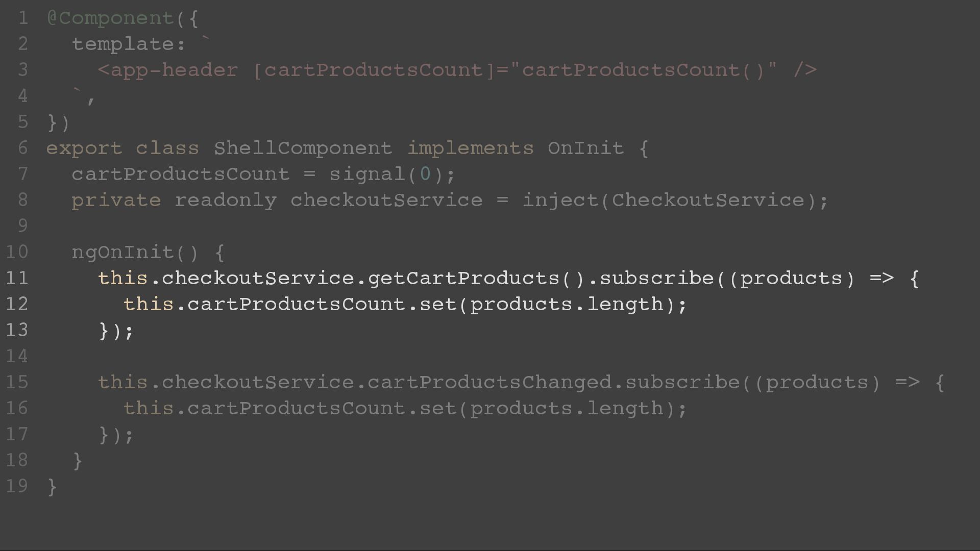Click the arrow operator on line 15
The image size is (980, 551).
pos(907,383)
